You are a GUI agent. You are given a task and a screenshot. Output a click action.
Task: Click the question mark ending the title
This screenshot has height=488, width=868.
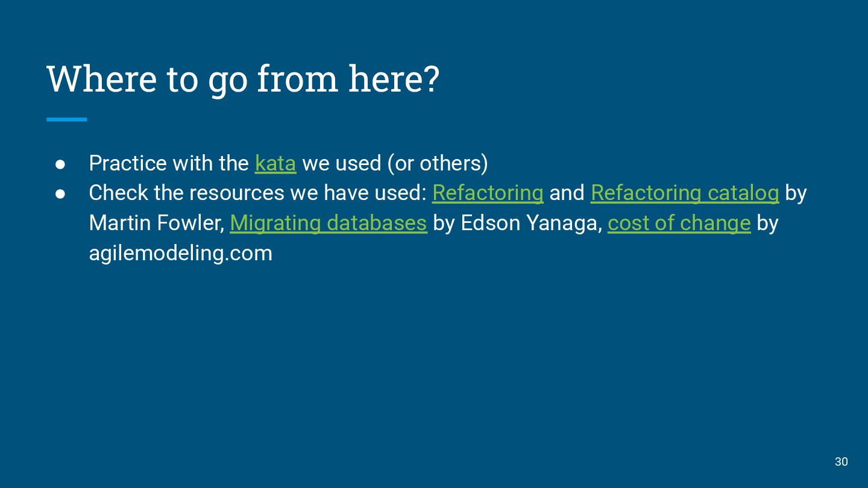click(x=432, y=78)
